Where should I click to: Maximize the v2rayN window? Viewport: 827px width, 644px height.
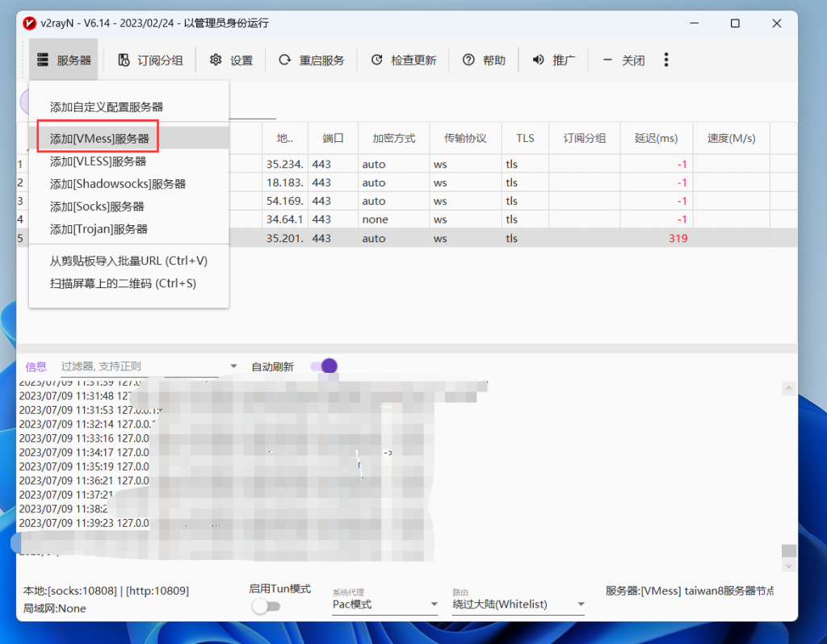(x=735, y=23)
